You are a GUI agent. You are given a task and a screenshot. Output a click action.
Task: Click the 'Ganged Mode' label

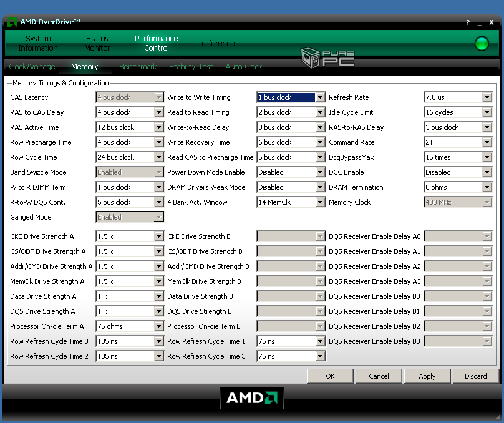pyautogui.click(x=31, y=217)
